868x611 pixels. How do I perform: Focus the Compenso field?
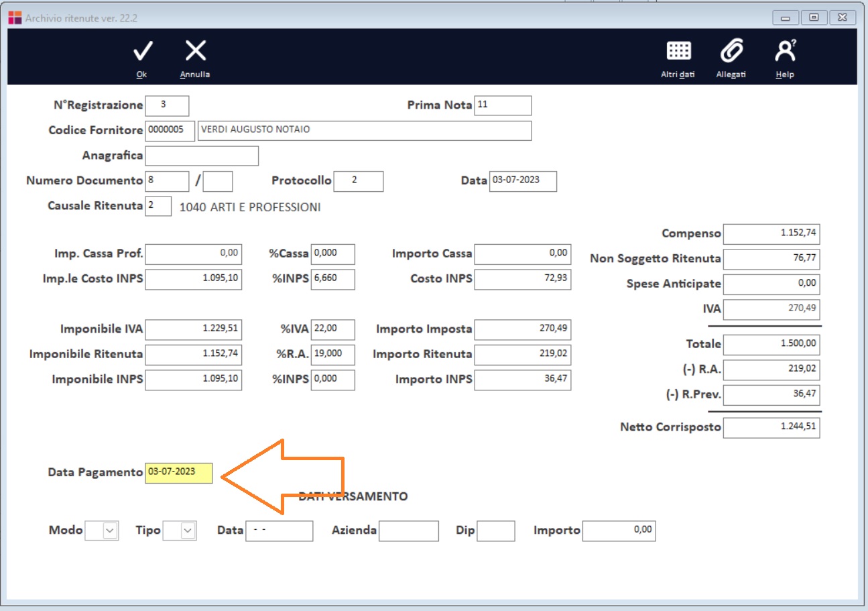(771, 234)
